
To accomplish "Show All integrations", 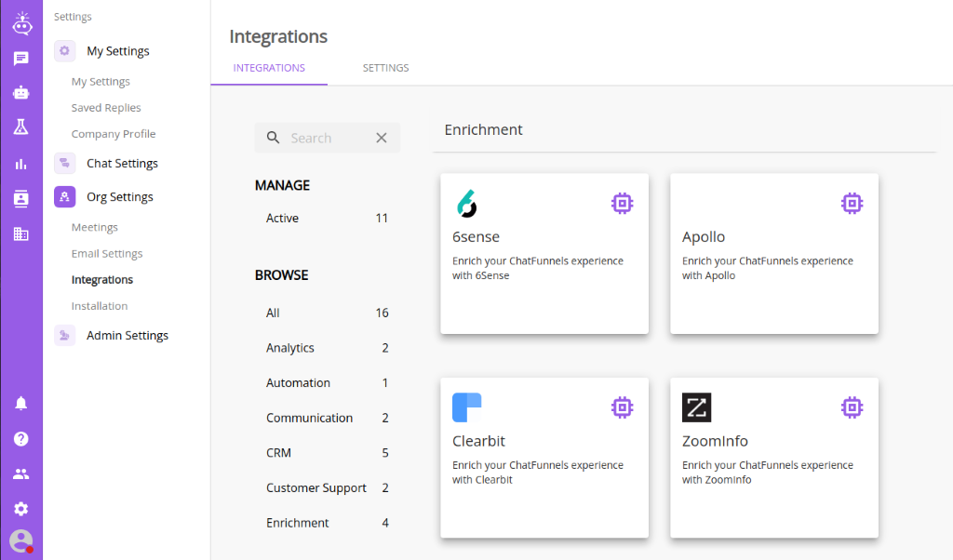I will point(327,313).
